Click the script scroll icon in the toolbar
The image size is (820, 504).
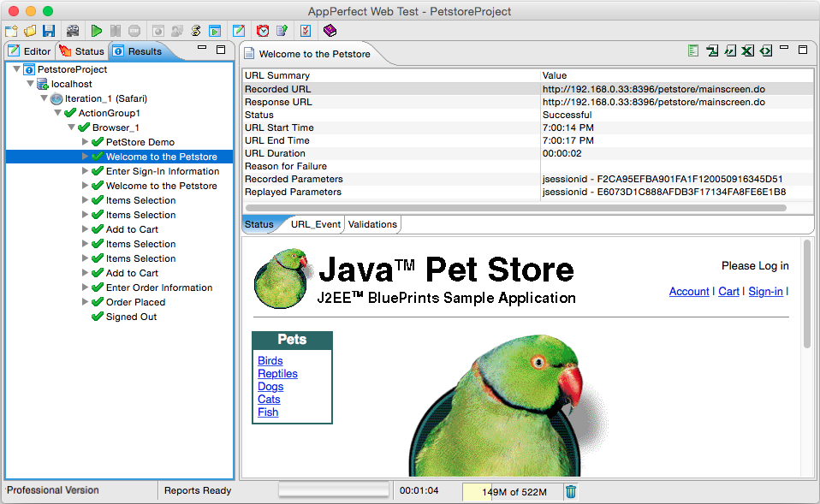(x=196, y=31)
